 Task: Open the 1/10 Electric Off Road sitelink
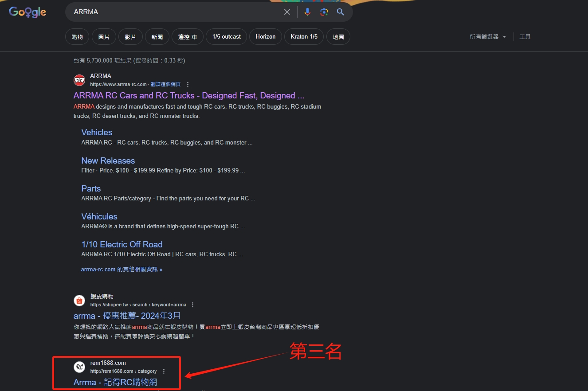[x=122, y=244]
